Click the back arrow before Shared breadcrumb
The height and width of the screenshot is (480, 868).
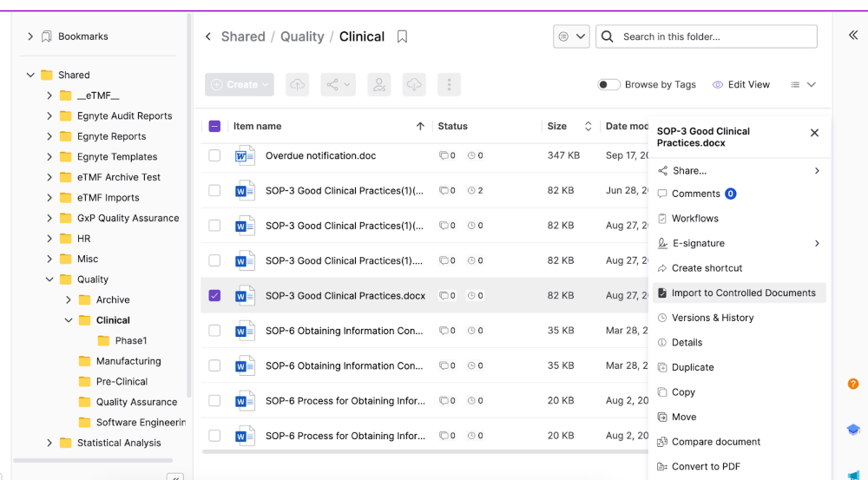(208, 36)
